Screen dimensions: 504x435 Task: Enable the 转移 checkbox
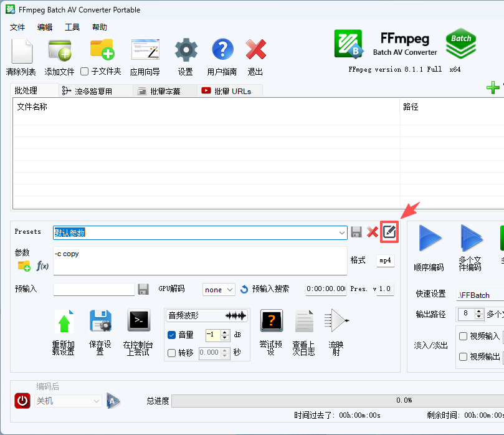(x=172, y=353)
